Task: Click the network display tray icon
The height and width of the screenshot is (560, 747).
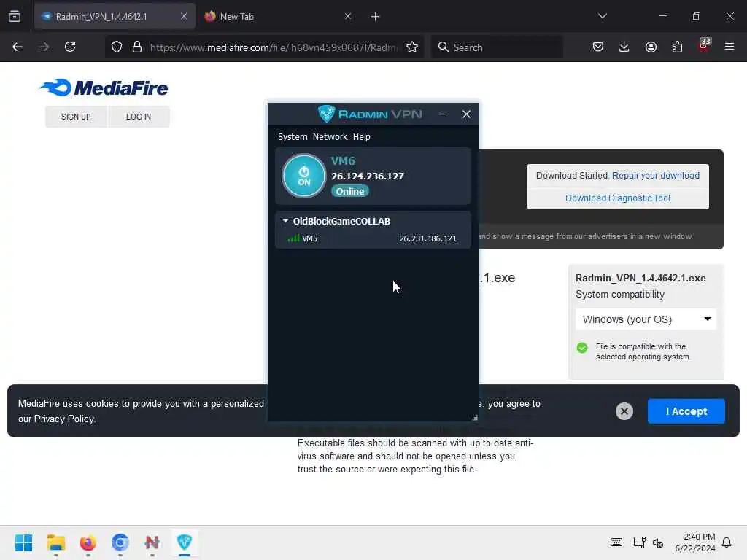Action: [x=639, y=542]
